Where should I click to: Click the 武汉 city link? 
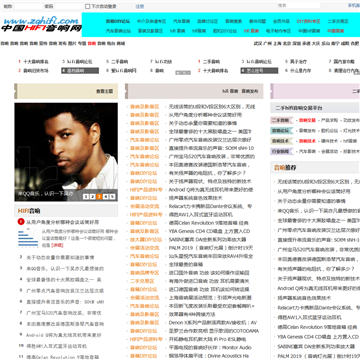pos(258,43)
